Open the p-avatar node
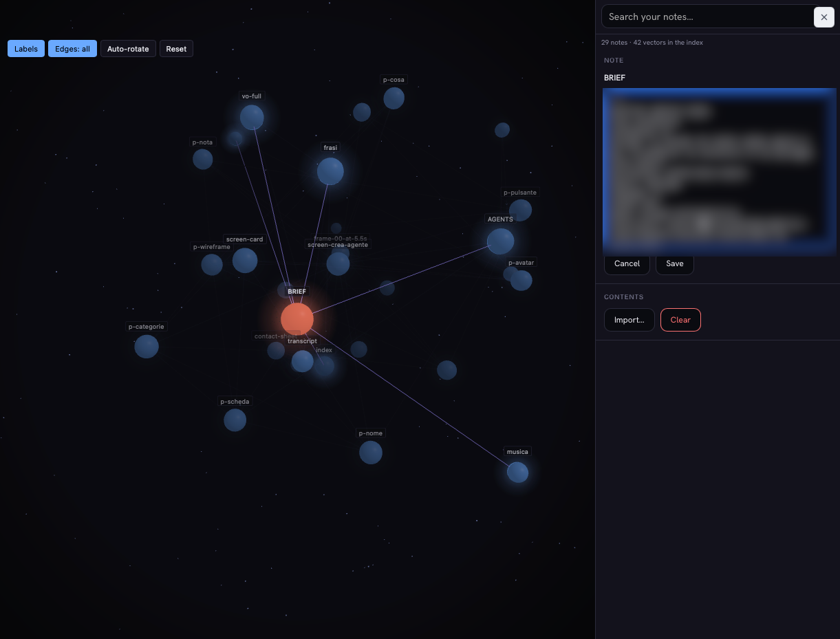Viewport: 840px width, 639px height. point(521,280)
